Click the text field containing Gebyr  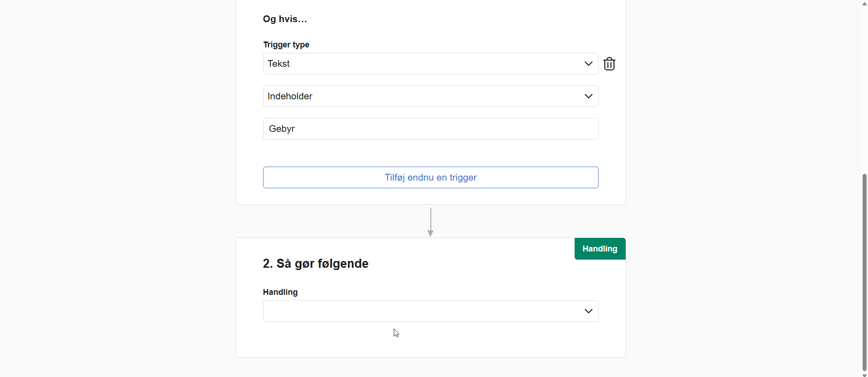(x=430, y=129)
